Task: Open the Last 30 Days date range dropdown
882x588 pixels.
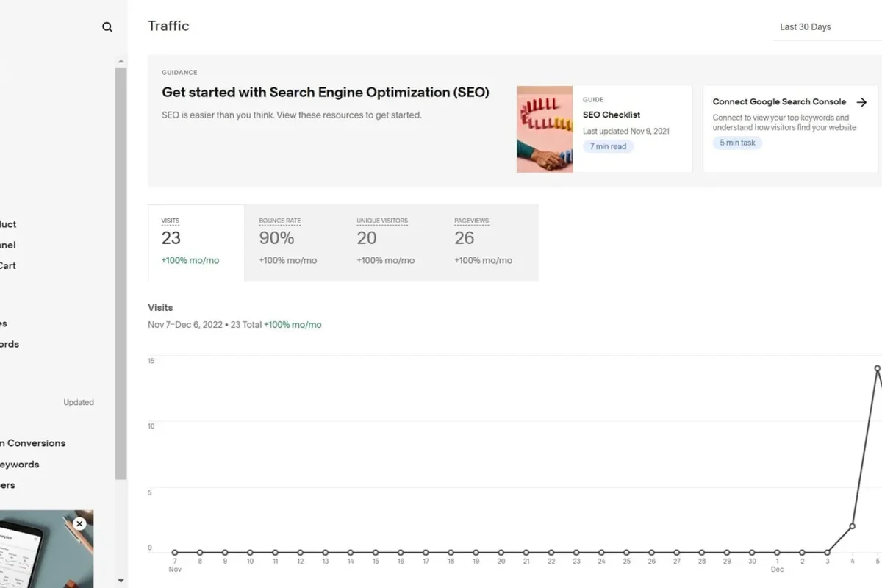Action: pyautogui.click(x=828, y=27)
